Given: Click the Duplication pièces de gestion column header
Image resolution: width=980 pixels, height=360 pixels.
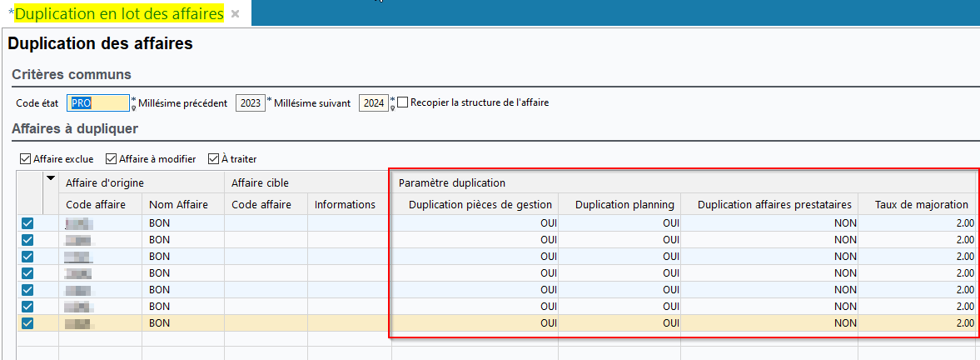Looking at the screenshot, I should pyautogui.click(x=475, y=204).
